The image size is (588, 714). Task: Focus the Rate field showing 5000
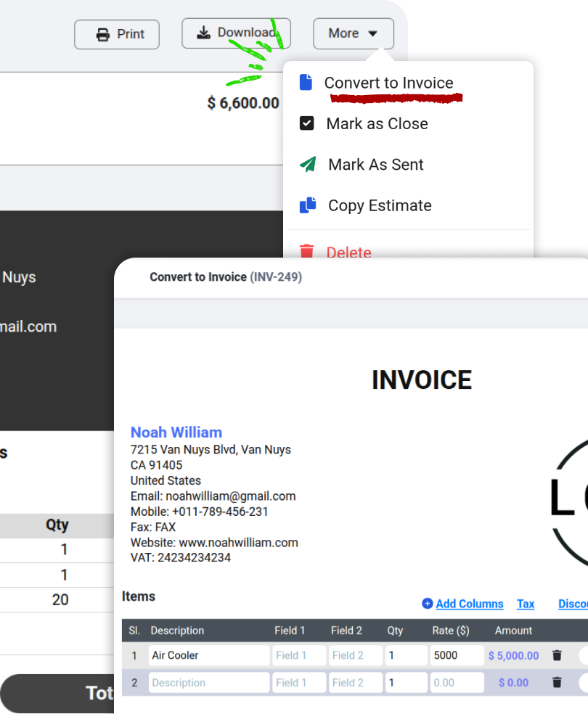456,655
